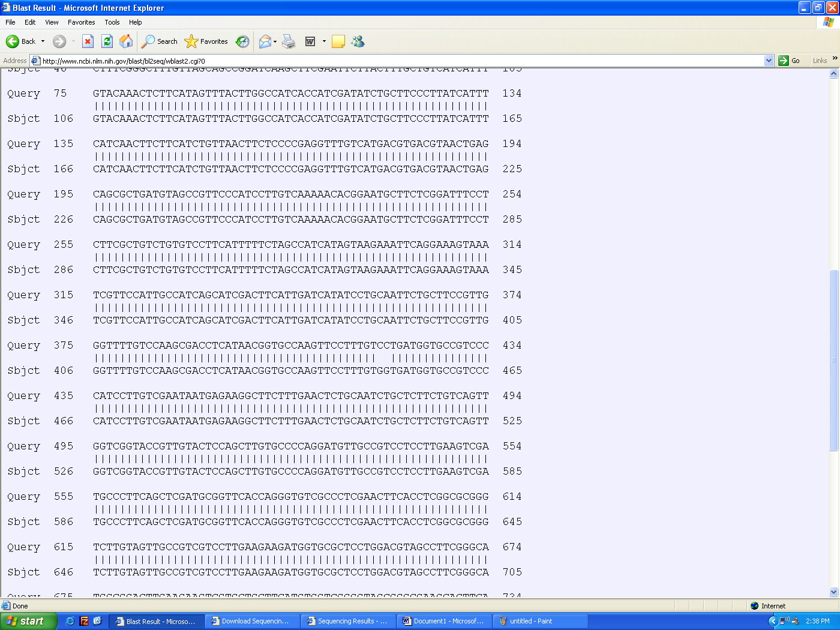
Task: Click the address bar URL field
Action: coord(396,61)
